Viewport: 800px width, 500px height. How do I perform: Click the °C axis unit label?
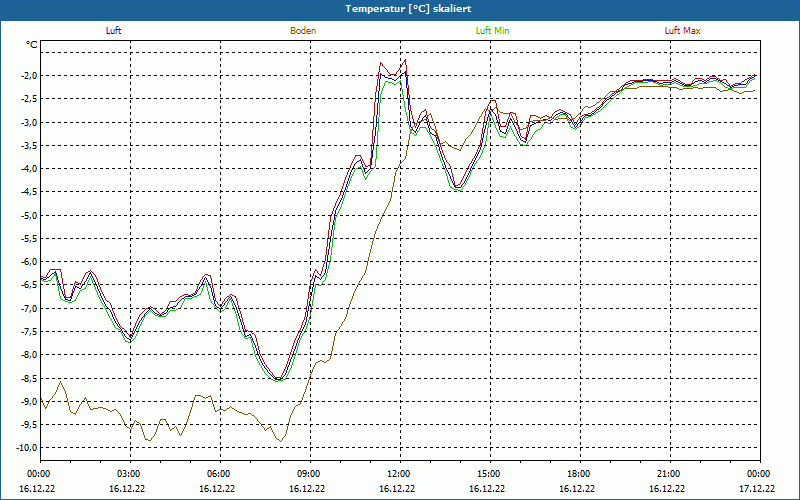[x=32, y=45]
